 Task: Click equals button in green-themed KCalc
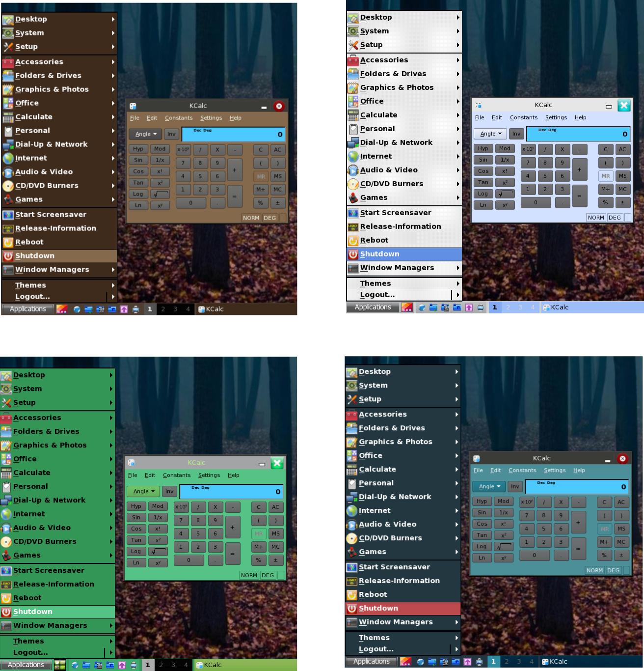[232, 554]
